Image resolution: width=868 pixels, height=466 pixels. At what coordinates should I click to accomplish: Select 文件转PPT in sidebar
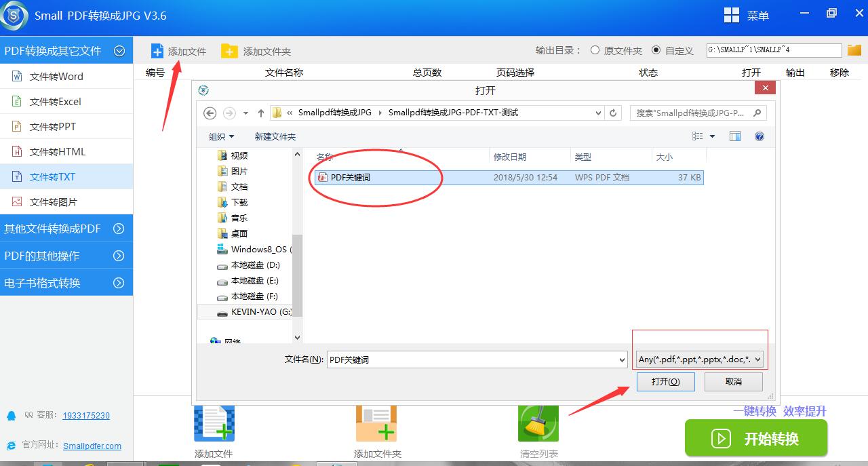[66, 126]
